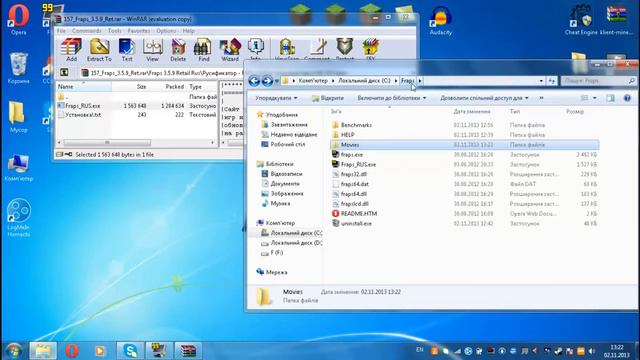
Task: Click the Explorer Back arrow button
Action: (254, 81)
